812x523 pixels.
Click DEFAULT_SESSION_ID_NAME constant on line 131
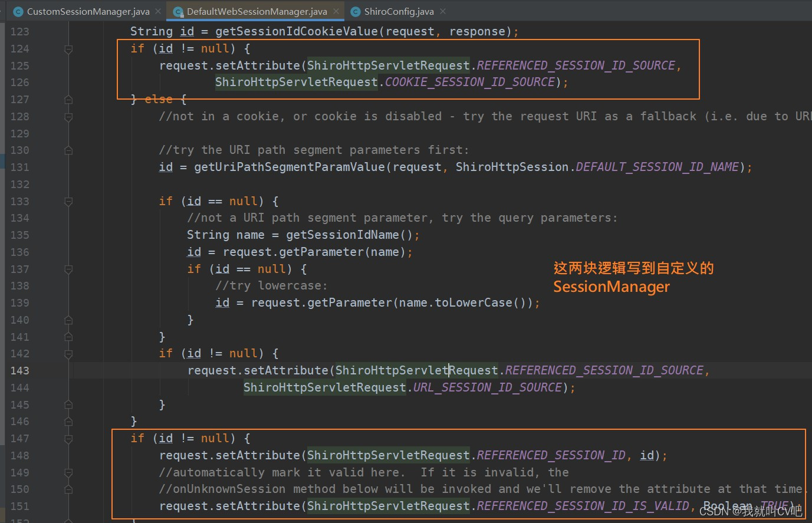(657, 167)
